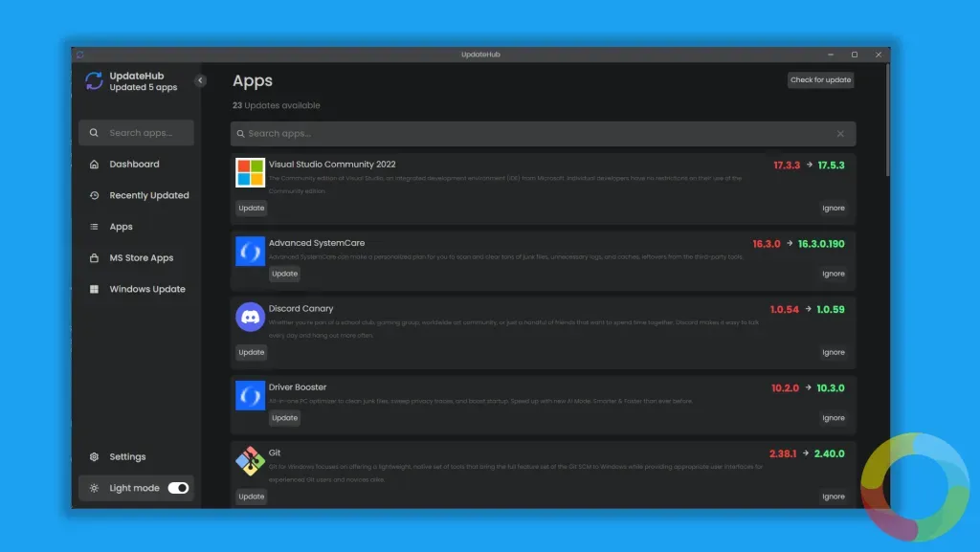Click the Settings gear icon
Viewport: 980px width, 552px height.
point(94,456)
